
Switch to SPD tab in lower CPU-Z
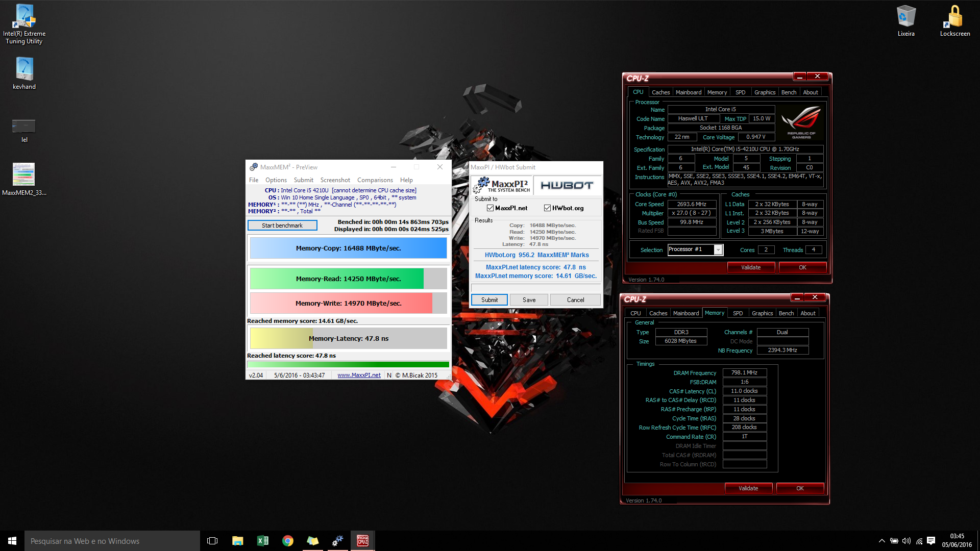click(x=738, y=313)
